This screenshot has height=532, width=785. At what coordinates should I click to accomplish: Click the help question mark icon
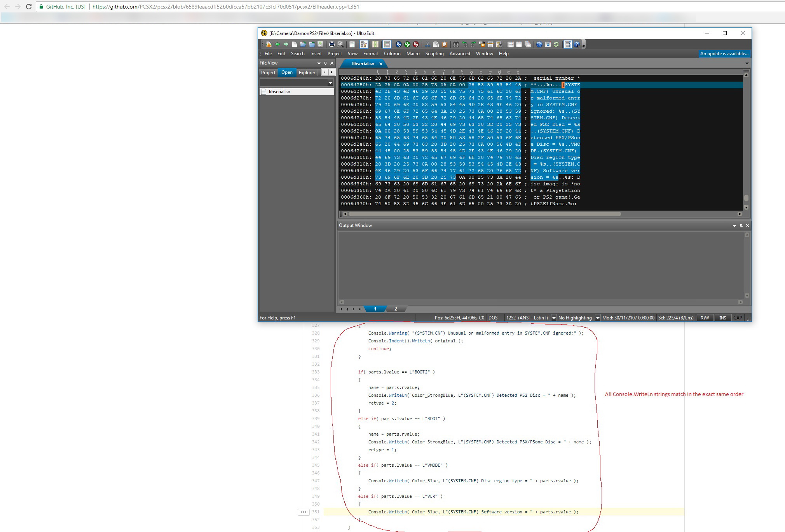coord(577,44)
